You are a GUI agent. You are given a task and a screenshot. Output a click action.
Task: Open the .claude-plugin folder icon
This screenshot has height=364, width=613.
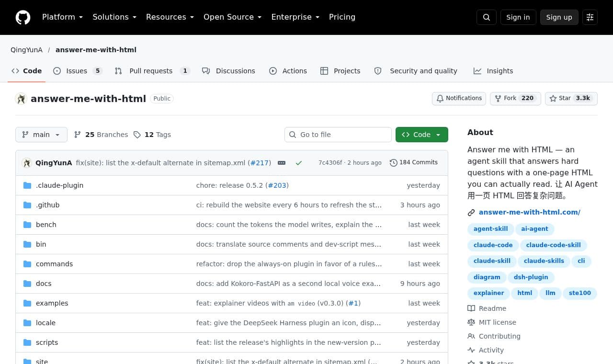(27, 185)
